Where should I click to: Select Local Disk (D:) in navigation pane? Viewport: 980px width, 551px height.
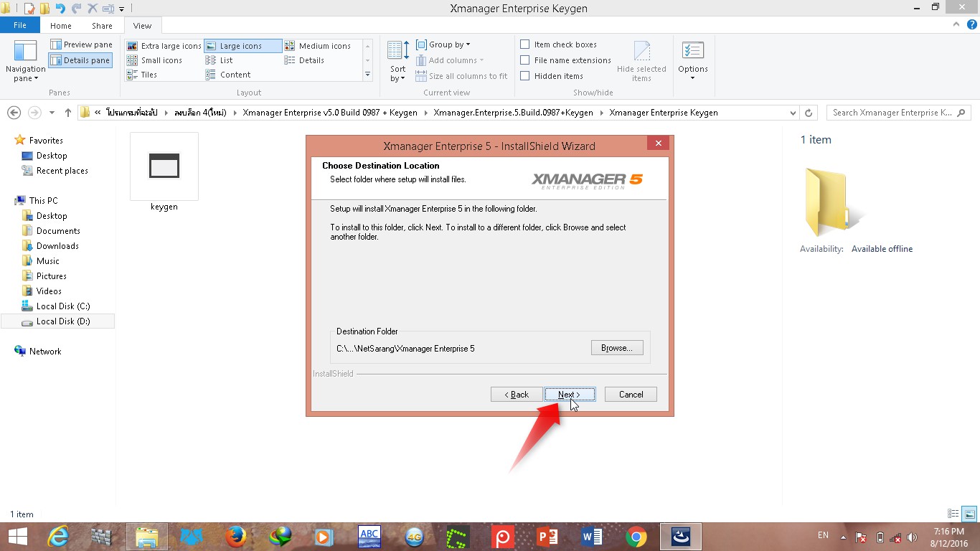click(x=57, y=321)
